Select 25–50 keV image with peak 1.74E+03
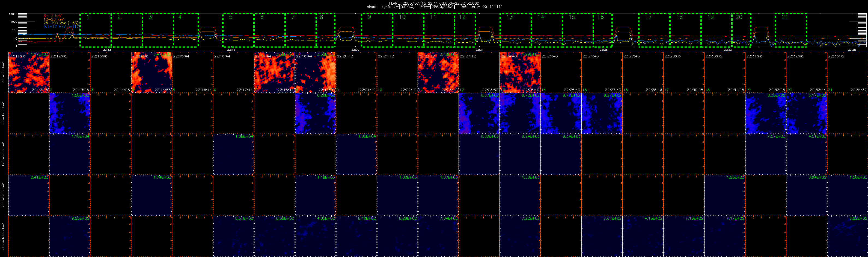This screenshot has width=868, height=257. (152, 195)
